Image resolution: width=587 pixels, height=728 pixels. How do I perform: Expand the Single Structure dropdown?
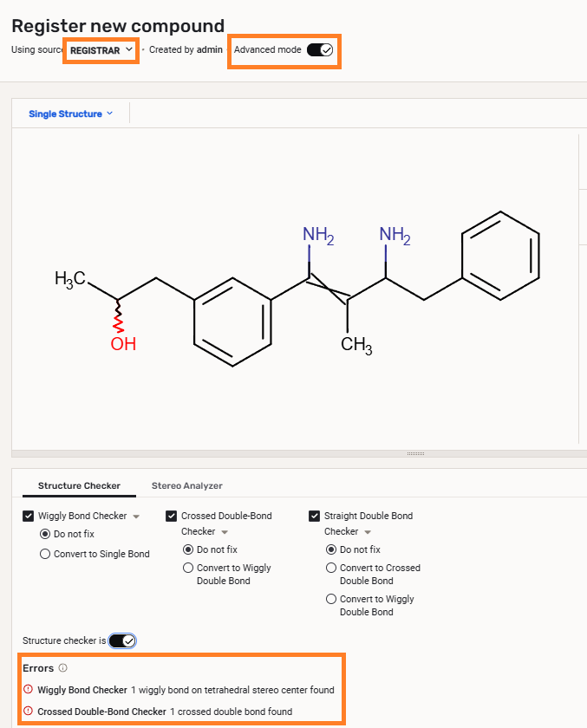(71, 114)
